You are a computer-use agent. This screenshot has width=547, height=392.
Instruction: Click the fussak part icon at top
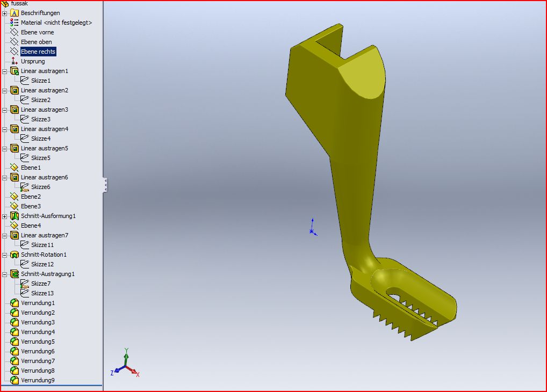point(5,3)
